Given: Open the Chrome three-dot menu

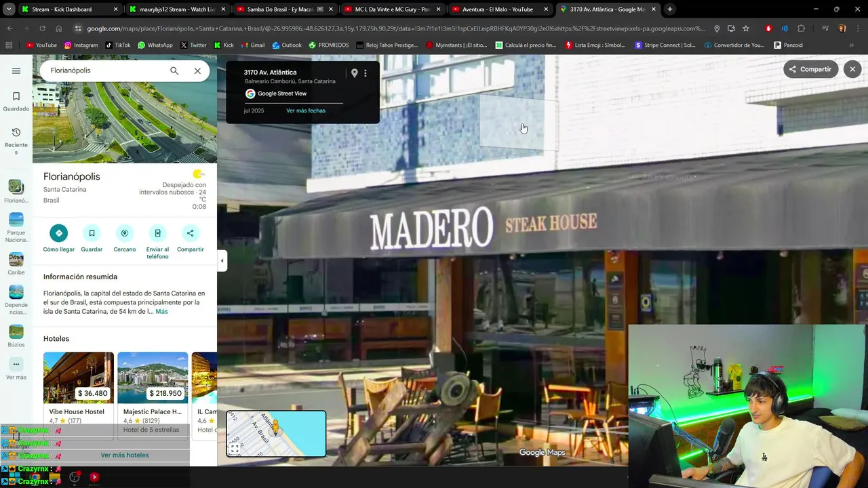Looking at the screenshot, I should click(858, 28).
